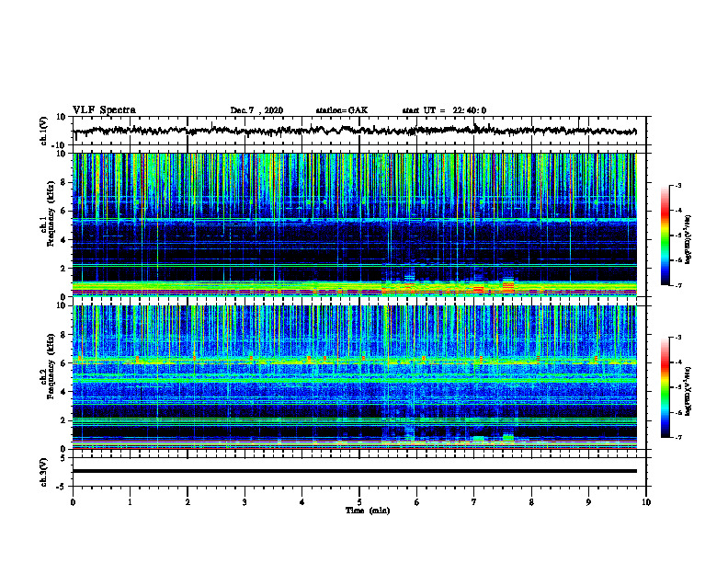Image resolution: width=728 pixels, height=563 pixels.
Task: Click time axis tick label "0"
Action: (73, 502)
